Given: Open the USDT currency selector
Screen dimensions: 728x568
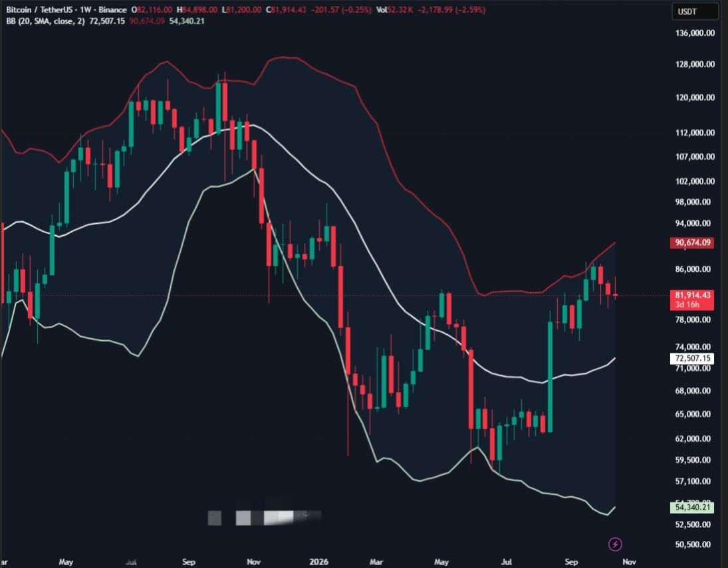Looking at the screenshot, I should click(695, 11).
